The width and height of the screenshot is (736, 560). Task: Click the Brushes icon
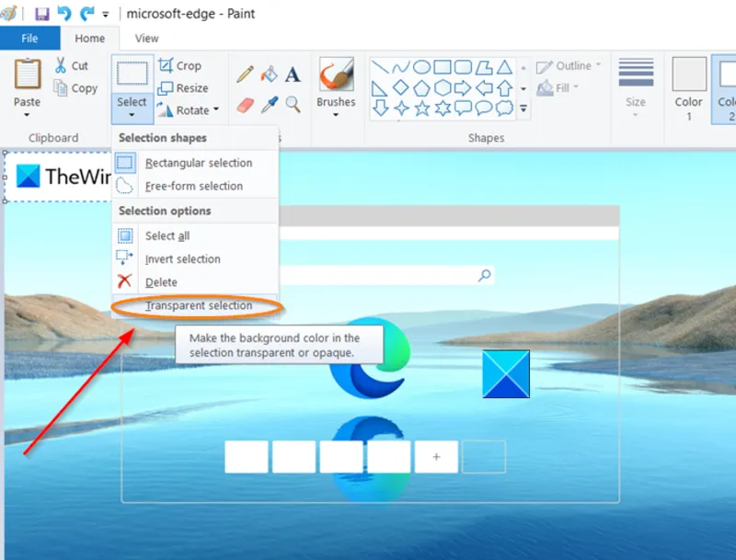[336, 74]
